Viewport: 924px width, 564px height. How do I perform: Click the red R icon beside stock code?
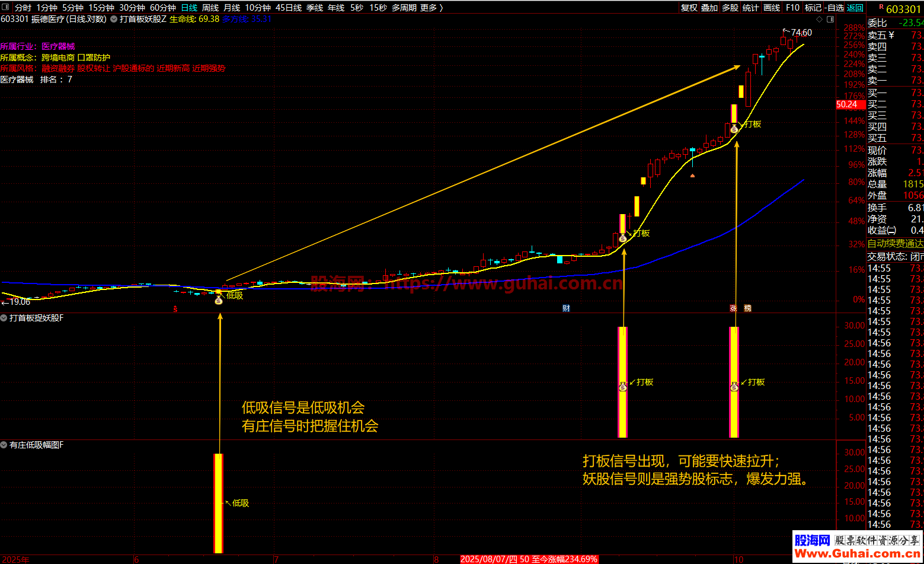tap(881, 7)
